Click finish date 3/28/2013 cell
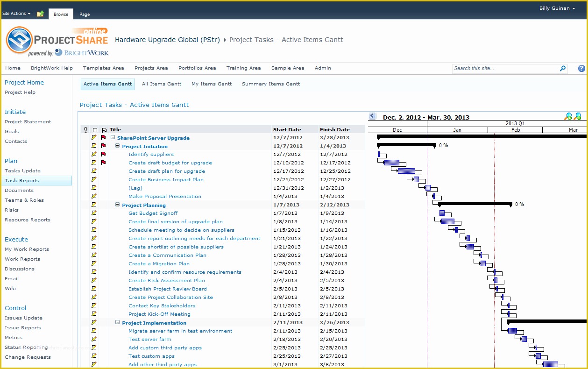The width and height of the screenshot is (588, 369). tap(335, 138)
